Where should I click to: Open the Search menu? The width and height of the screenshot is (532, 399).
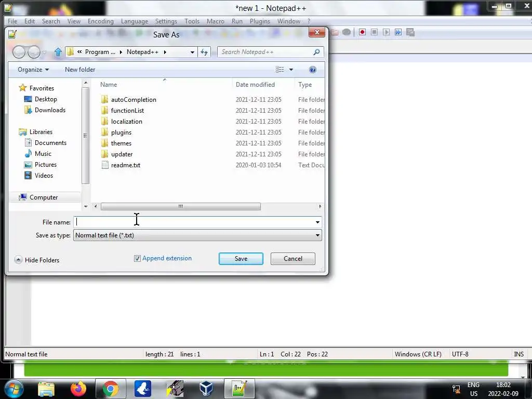pos(51,21)
